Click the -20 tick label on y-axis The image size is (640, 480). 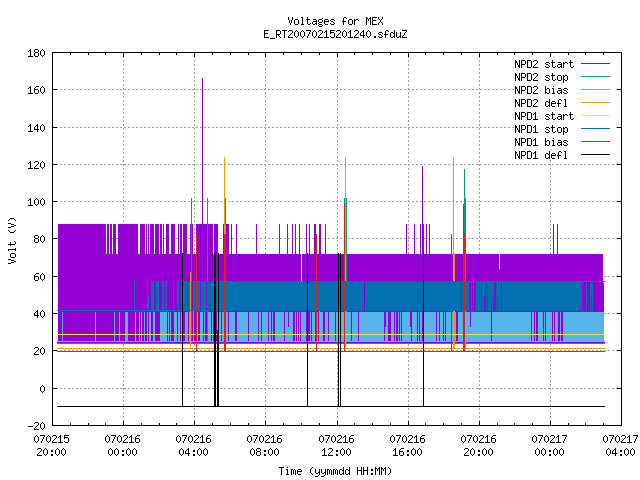click(x=36, y=426)
